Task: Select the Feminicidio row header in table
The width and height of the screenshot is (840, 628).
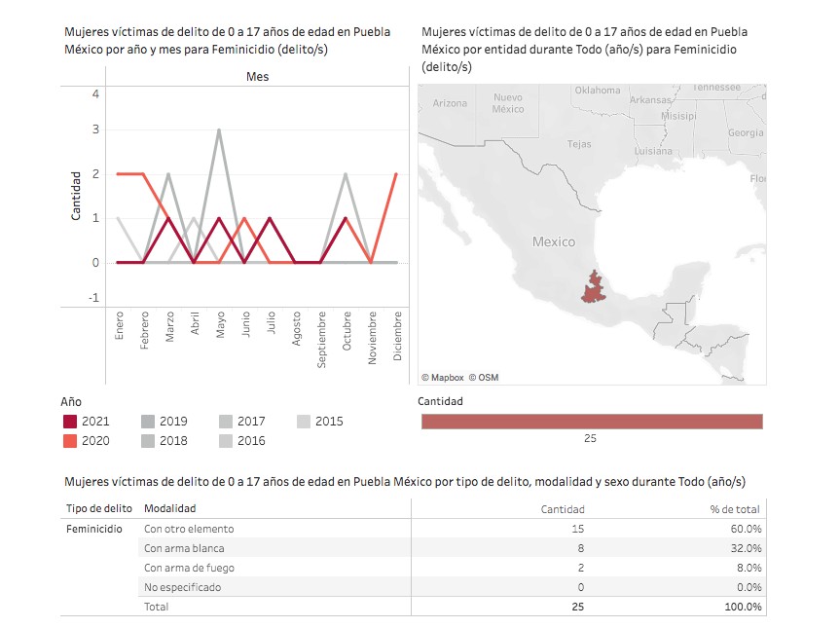Action: pyautogui.click(x=93, y=529)
